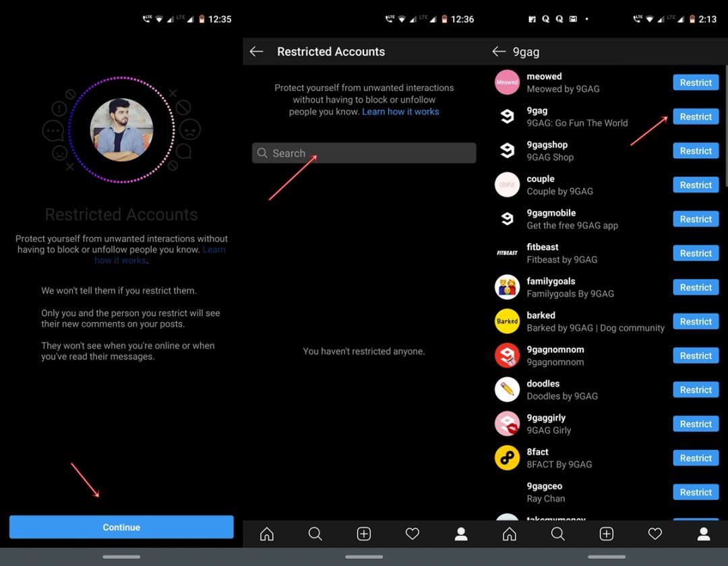
Task: Tap New Post plus icon in right screen
Action: [607, 534]
